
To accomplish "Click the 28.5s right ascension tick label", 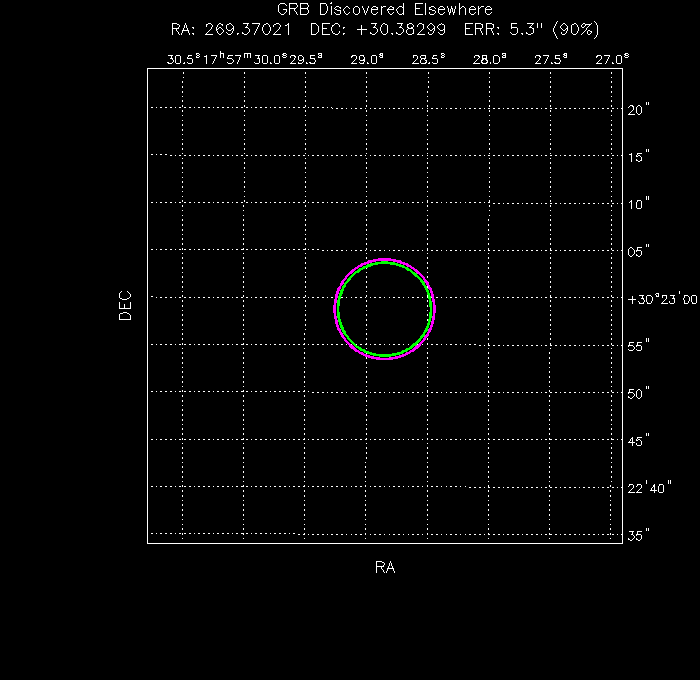I will (428, 59).
